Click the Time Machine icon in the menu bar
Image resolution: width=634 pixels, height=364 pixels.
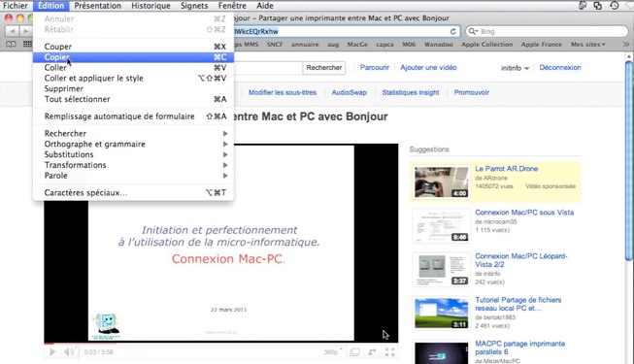tap(615, 5)
